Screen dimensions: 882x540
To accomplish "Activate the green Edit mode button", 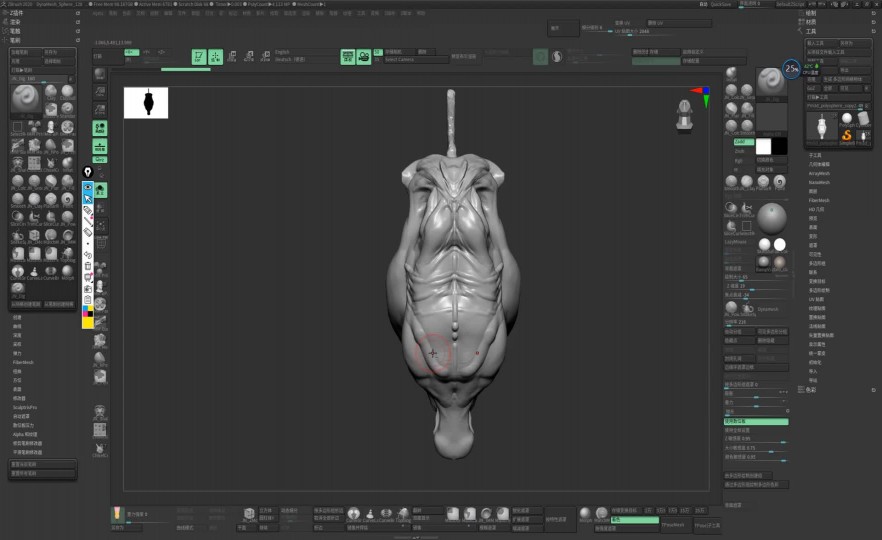I will (x=199, y=57).
